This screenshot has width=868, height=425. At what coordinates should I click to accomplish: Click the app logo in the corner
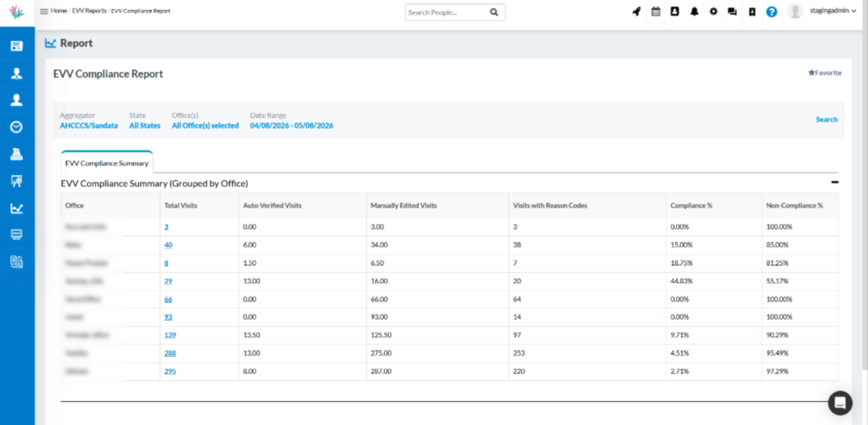[17, 11]
